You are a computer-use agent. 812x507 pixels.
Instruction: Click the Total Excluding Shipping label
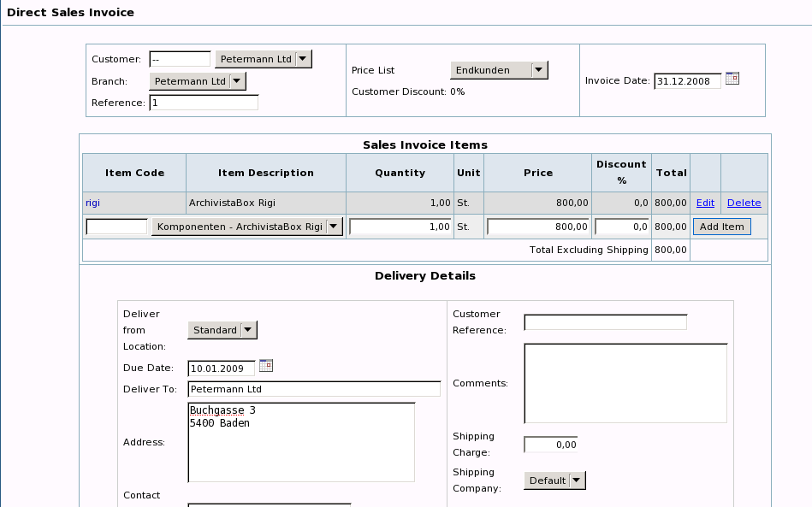[589, 250]
